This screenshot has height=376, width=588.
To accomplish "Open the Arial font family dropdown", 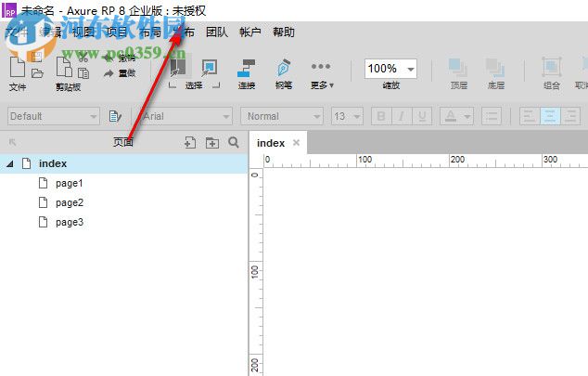I will click(x=185, y=116).
